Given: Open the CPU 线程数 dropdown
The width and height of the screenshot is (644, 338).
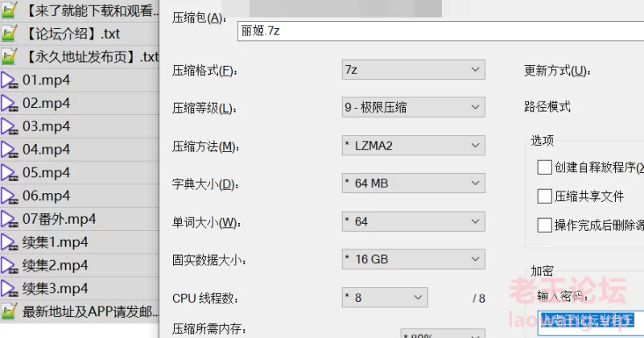Looking at the screenshot, I should pos(385,297).
